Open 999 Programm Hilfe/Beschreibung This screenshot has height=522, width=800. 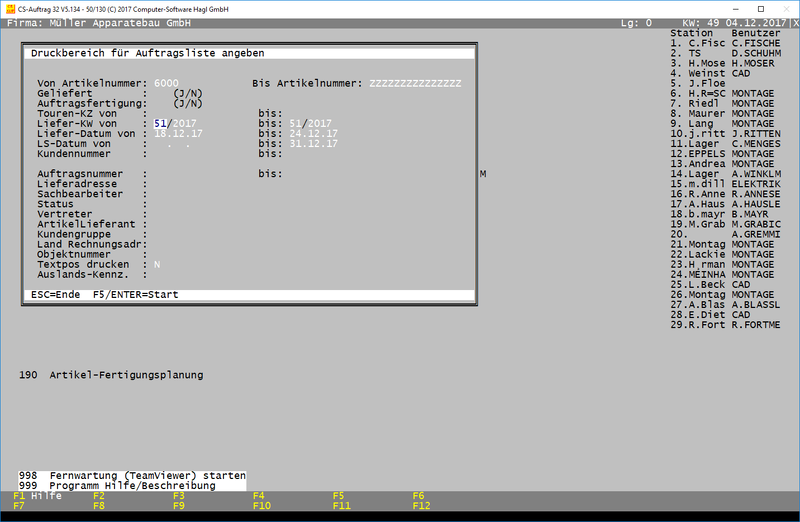[x=131, y=486]
